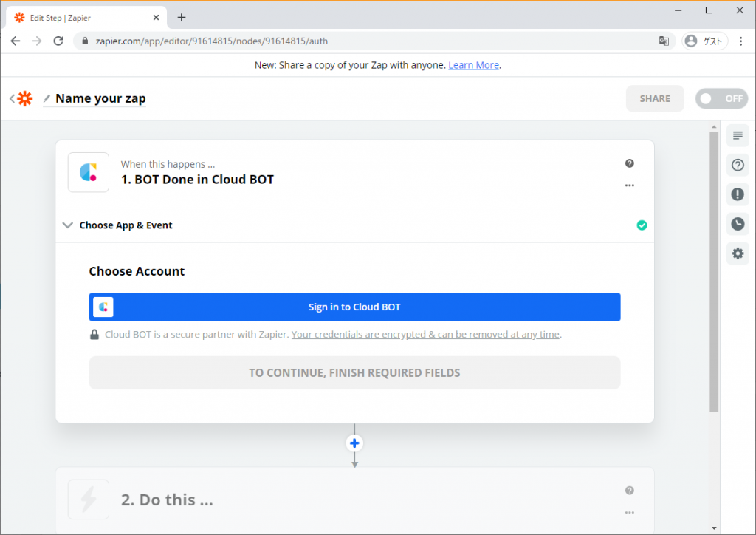Click the lock icon in address bar
The width and height of the screenshot is (756, 535).
[x=85, y=41]
